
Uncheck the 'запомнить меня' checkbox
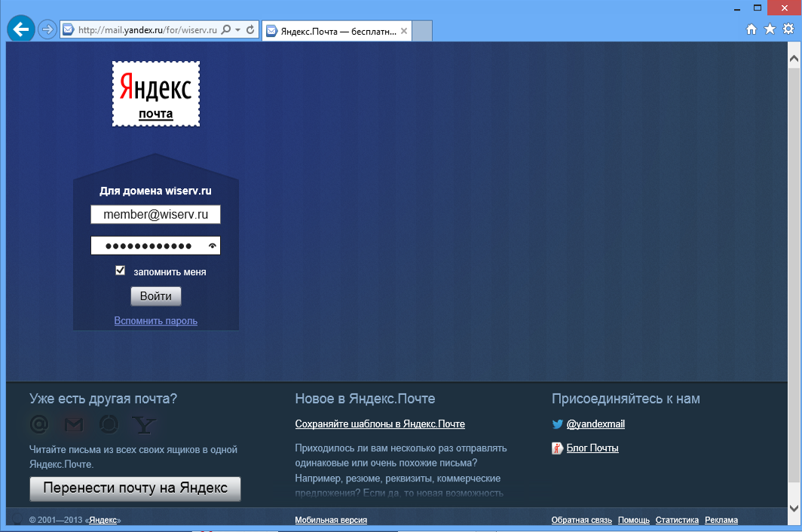[120, 271]
